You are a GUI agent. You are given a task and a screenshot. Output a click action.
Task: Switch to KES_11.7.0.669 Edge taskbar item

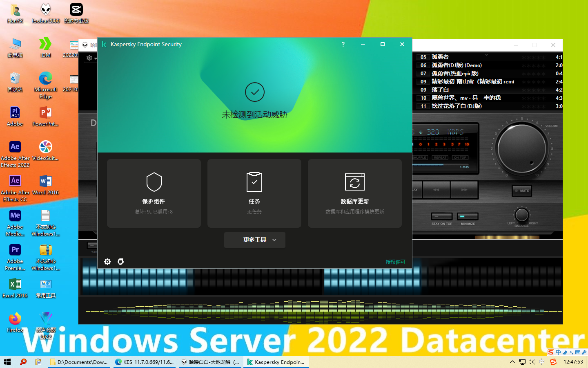(x=145, y=362)
